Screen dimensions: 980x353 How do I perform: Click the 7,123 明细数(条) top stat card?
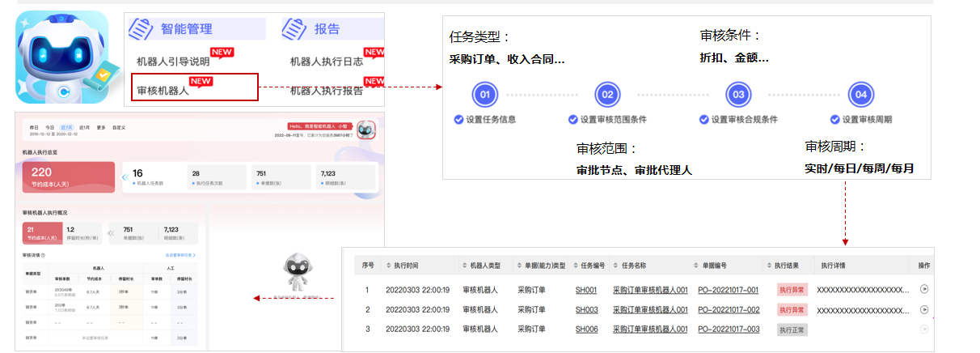point(345,177)
